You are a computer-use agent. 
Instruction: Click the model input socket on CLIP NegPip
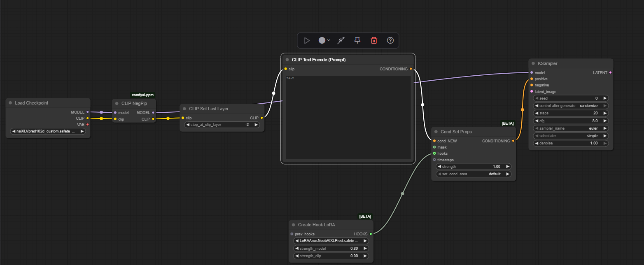tap(115, 113)
